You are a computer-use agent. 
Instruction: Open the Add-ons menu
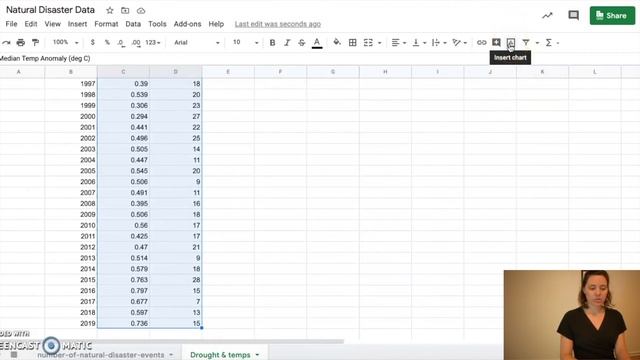click(x=187, y=24)
